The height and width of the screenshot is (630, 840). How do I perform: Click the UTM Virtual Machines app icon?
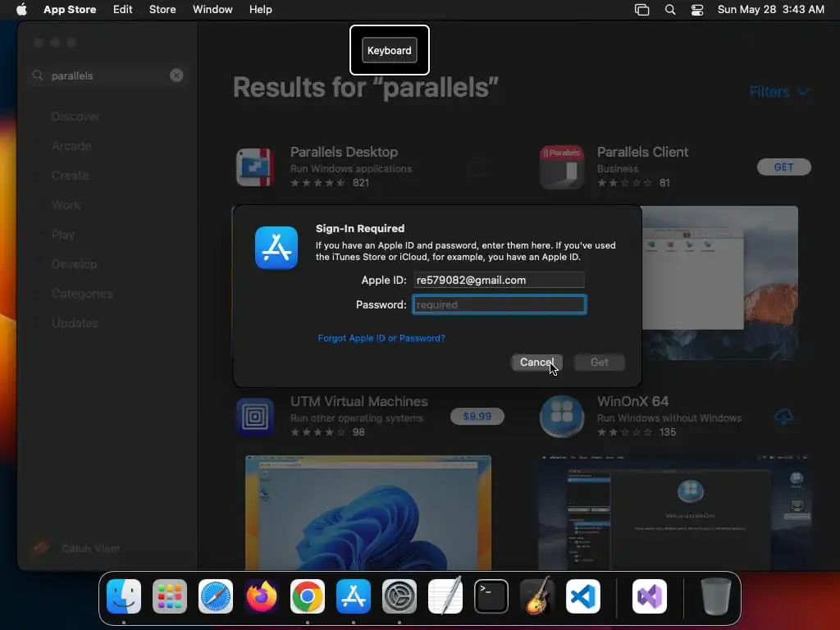255,417
